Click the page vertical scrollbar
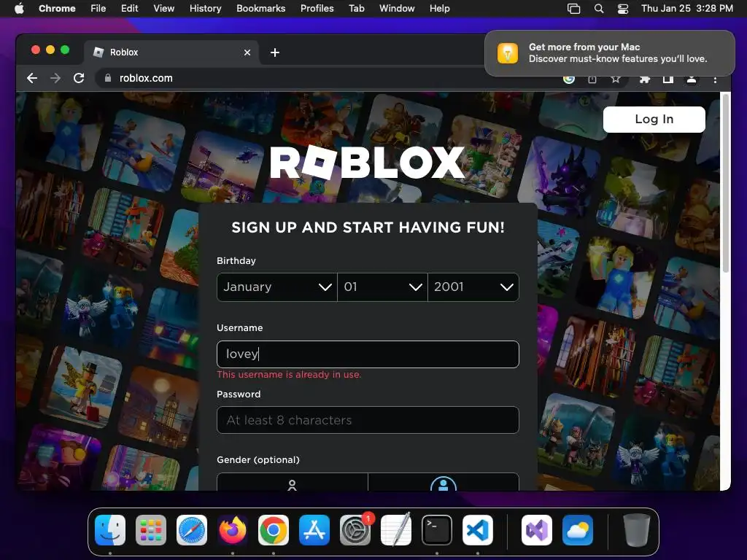 (x=726, y=183)
